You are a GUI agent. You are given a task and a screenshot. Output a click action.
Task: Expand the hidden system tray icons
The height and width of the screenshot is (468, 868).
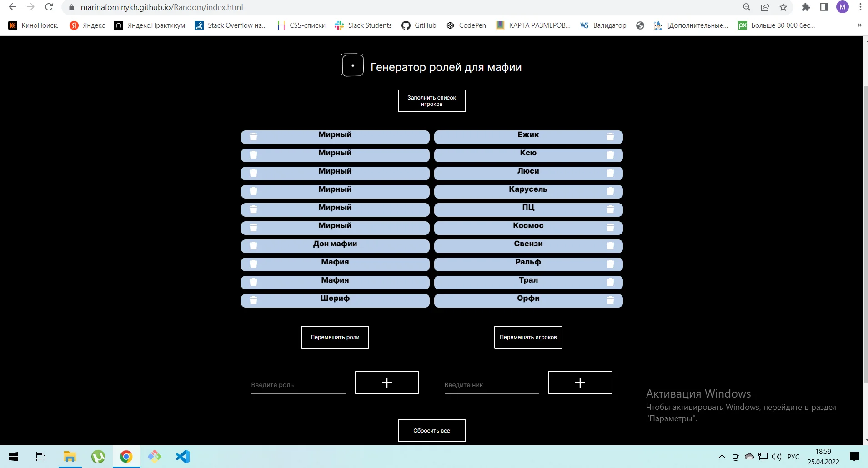point(722,457)
